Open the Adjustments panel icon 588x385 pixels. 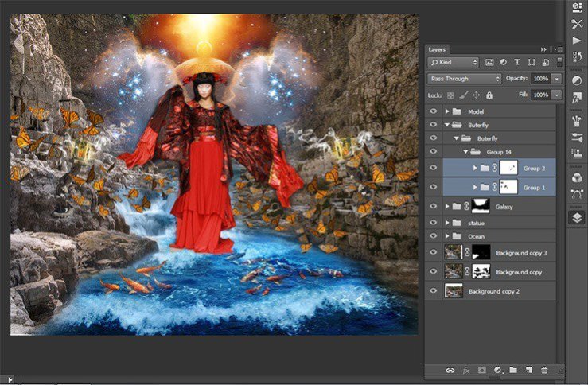pyautogui.click(x=577, y=80)
